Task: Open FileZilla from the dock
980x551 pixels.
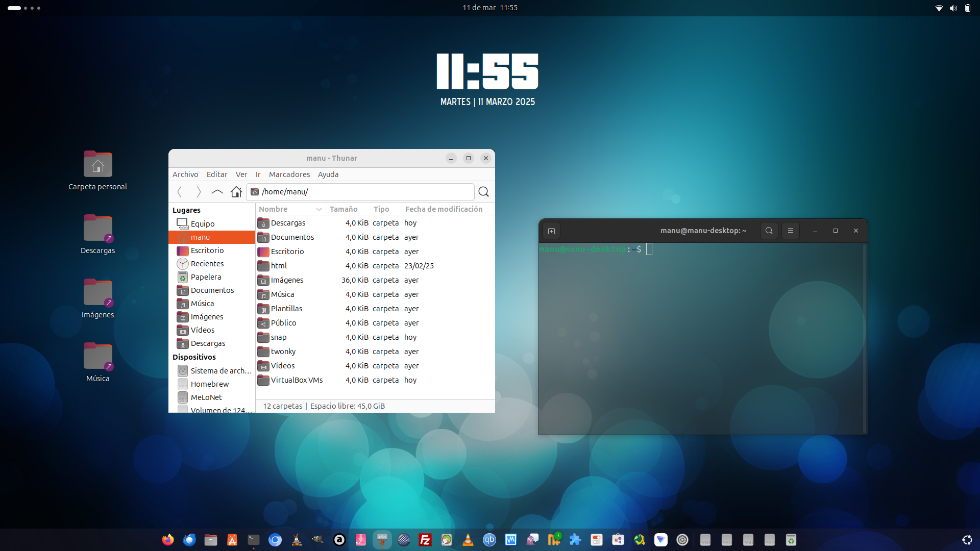Action: click(x=425, y=540)
